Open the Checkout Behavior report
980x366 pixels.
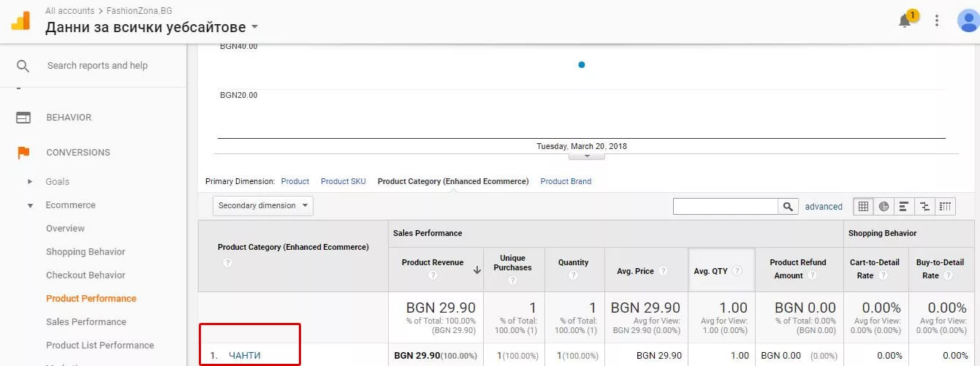(86, 275)
